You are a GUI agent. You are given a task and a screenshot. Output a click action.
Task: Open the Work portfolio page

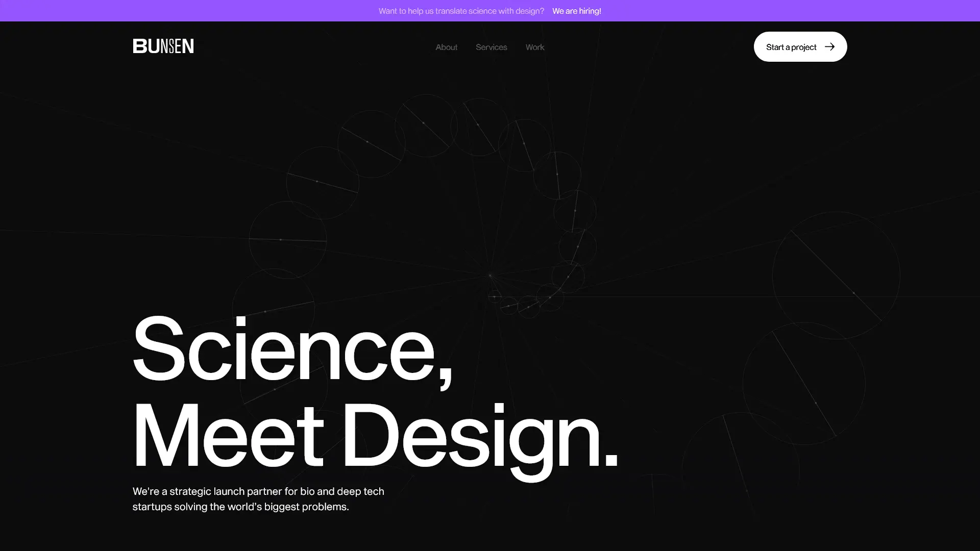pos(534,47)
